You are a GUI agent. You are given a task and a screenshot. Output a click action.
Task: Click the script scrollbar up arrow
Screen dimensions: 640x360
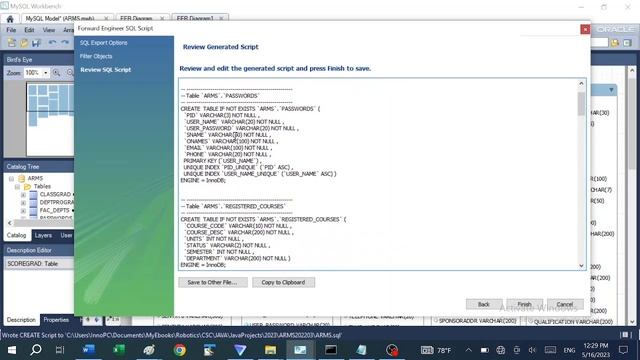[581, 83]
